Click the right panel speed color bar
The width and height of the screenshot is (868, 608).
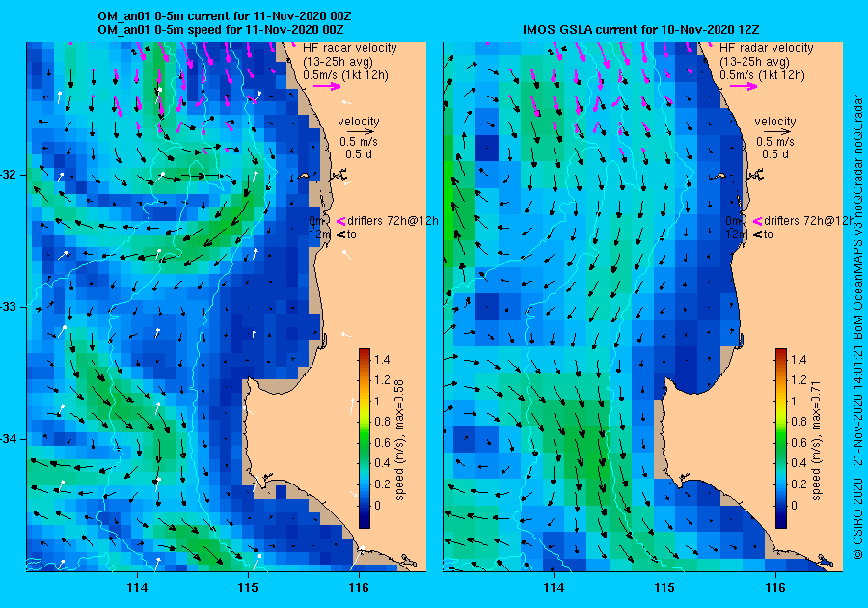pos(781,438)
